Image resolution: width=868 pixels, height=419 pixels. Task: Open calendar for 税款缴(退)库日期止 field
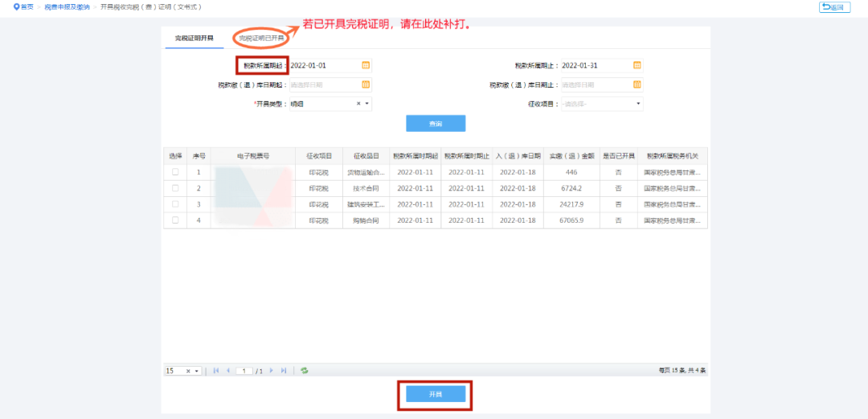637,84
